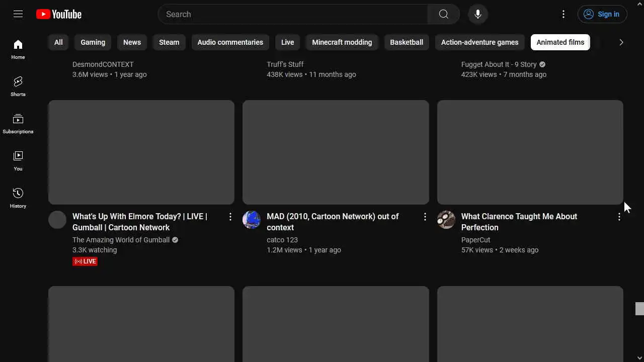Open the settings three-dot menu in header
Screen dimensions: 644x362
coord(563,14)
